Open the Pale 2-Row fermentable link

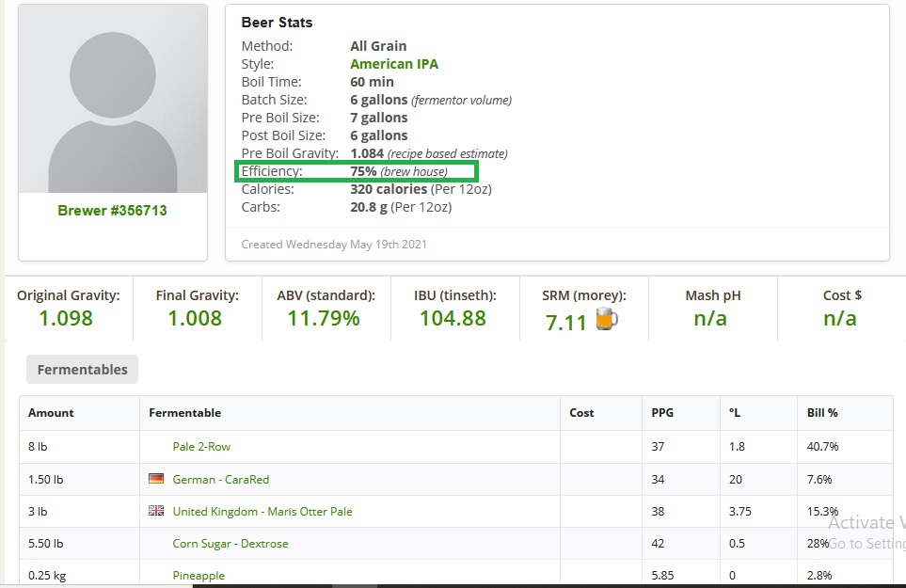(201, 447)
